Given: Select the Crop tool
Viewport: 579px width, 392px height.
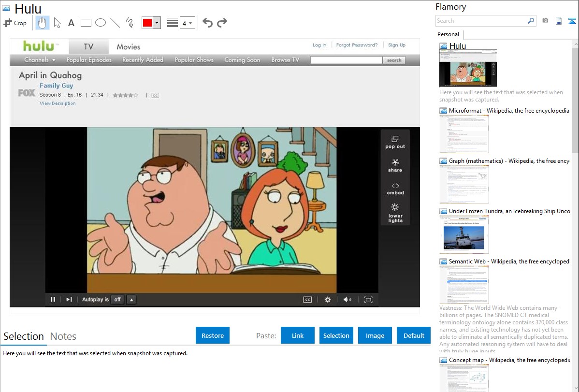Looking at the screenshot, I should (x=15, y=23).
